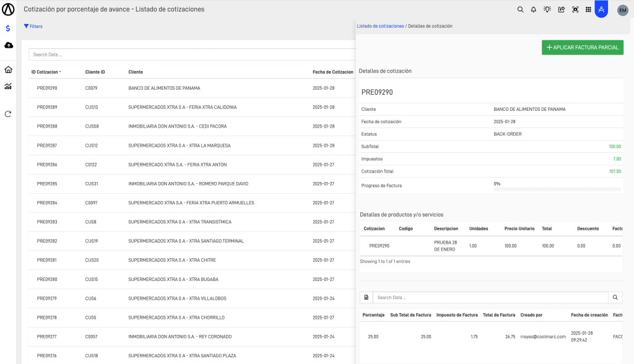The height and width of the screenshot is (364, 634).
Task: Open the dollar sign billing module icon
Action: [x=8, y=28]
